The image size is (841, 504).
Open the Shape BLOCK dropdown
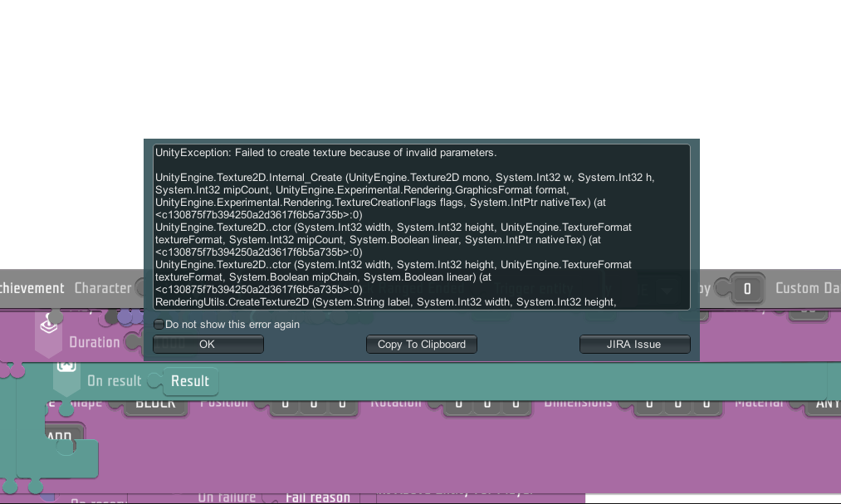(155, 404)
